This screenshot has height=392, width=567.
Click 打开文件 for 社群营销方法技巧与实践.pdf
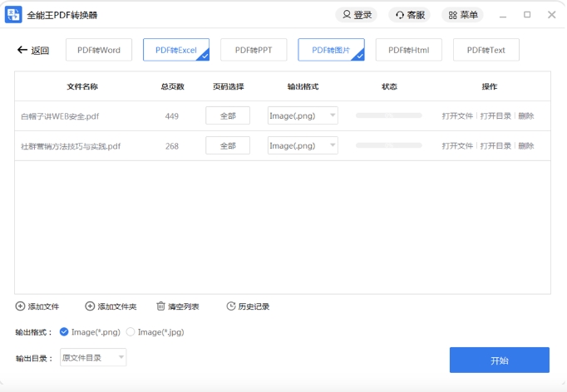click(x=457, y=146)
